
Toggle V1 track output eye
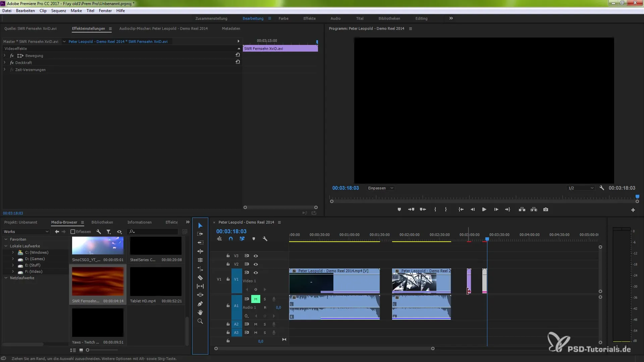256,273
